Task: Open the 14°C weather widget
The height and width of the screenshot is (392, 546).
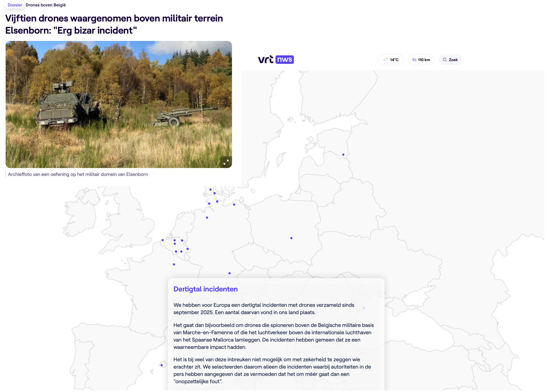Action: point(391,60)
